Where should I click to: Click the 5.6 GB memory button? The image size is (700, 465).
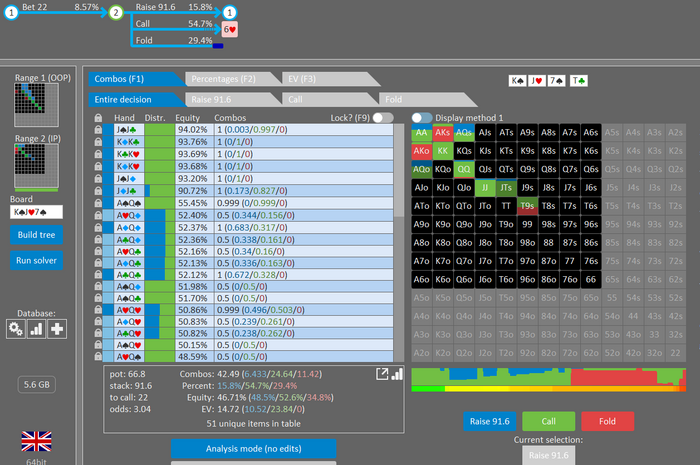coord(37,385)
